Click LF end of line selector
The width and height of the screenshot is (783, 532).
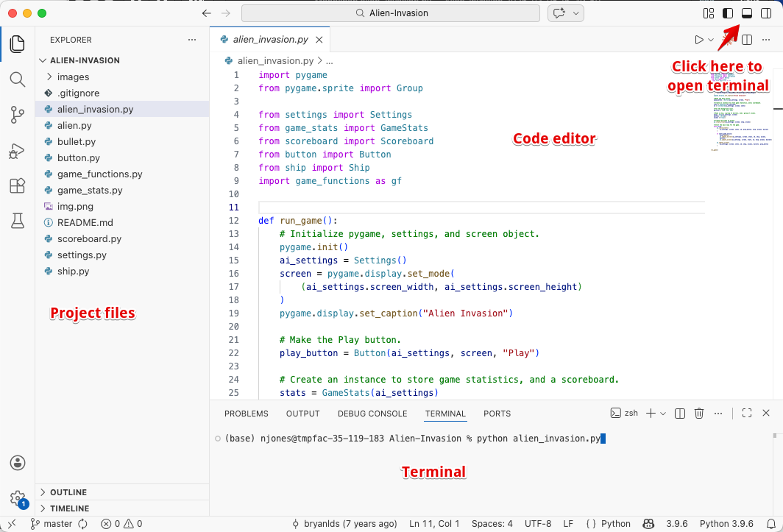[x=568, y=524]
